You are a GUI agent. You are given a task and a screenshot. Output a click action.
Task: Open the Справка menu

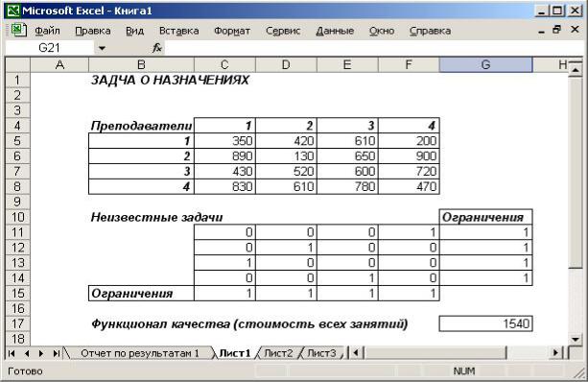(430, 31)
